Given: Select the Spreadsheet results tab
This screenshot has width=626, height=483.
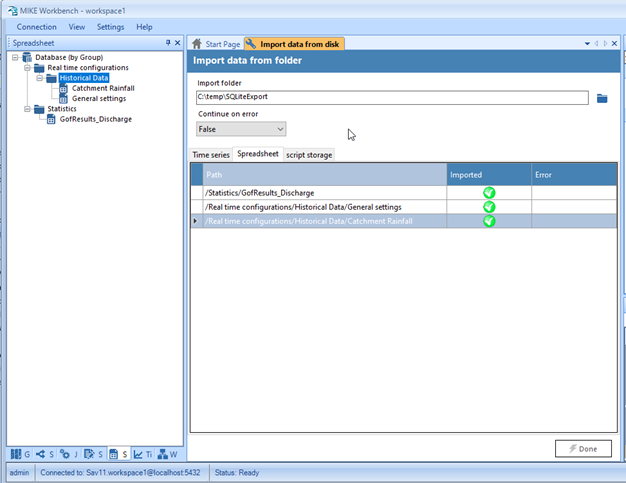Looking at the screenshot, I should [x=258, y=154].
